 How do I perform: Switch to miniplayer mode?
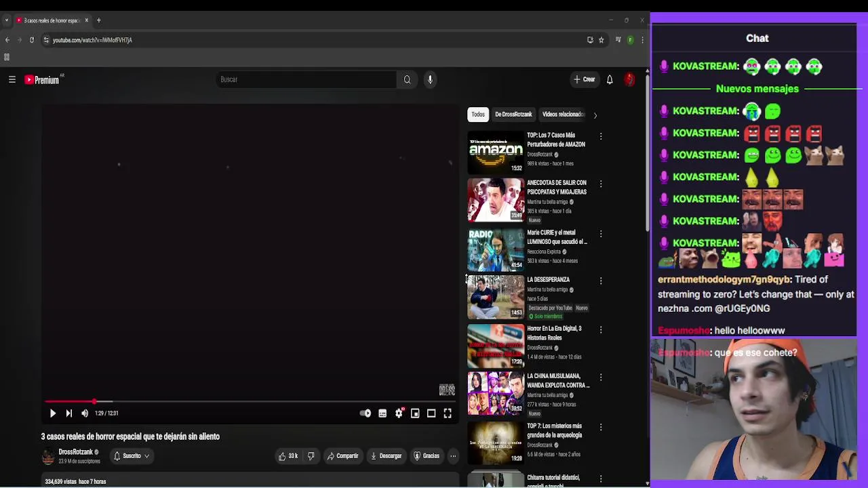pos(415,413)
